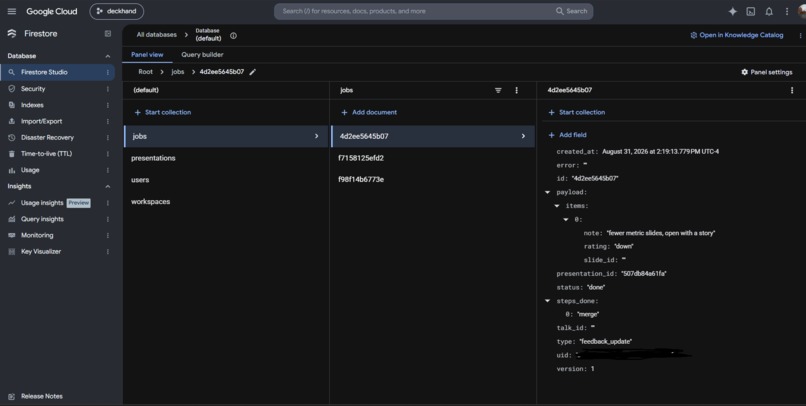Open options dots beside Monitoring
The width and height of the screenshot is (806, 406).
coord(107,235)
